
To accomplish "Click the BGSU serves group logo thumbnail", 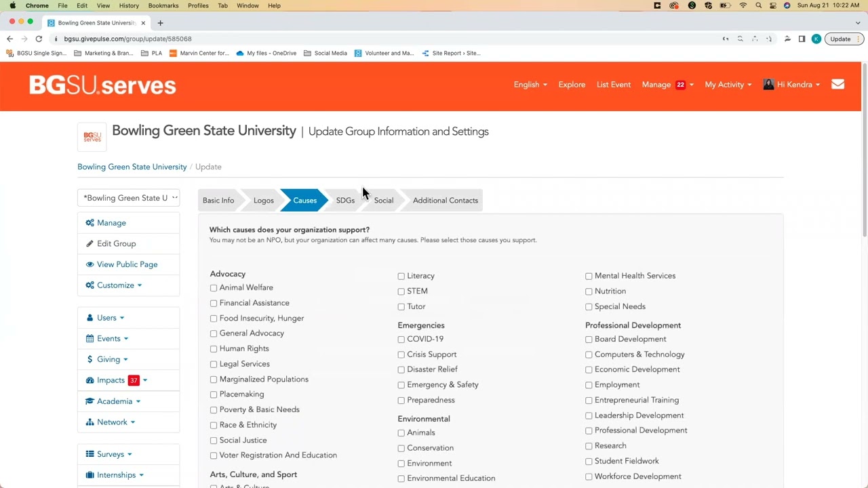I will point(92,137).
